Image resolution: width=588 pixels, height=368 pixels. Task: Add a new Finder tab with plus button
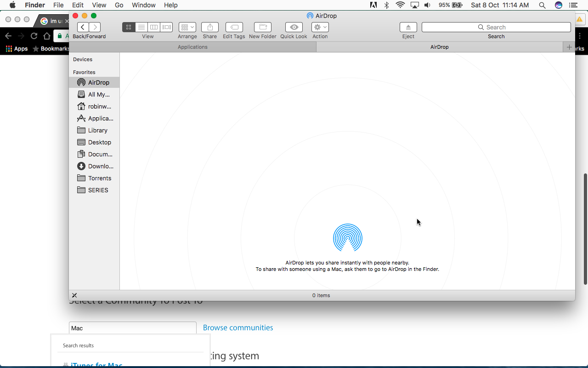pyautogui.click(x=569, y=47)
